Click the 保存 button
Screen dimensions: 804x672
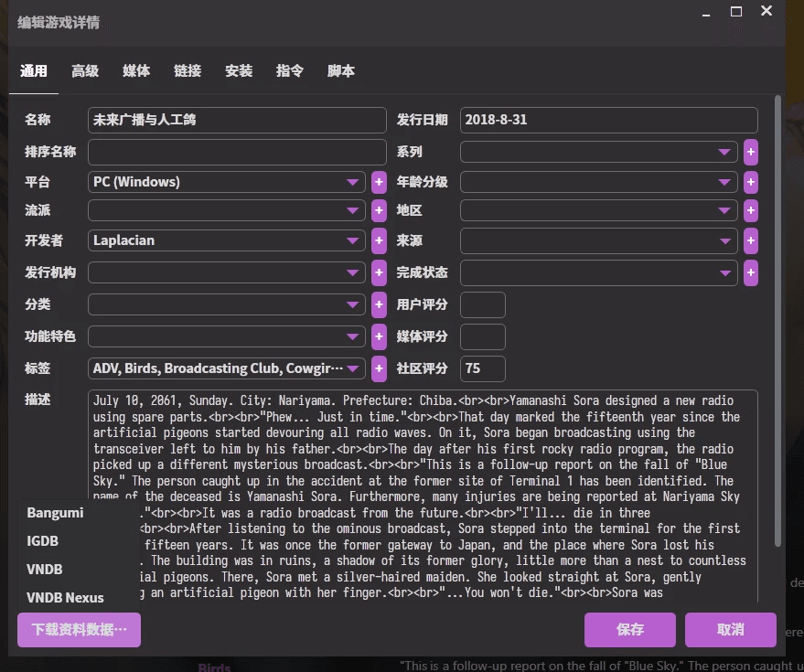click(629, 630)
